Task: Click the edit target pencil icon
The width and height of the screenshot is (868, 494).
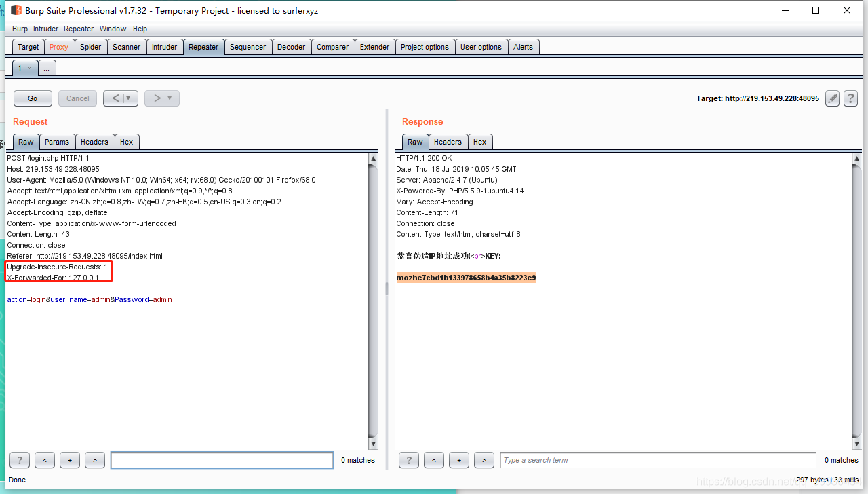Action: pyautogui.click(x=832, y=98)
